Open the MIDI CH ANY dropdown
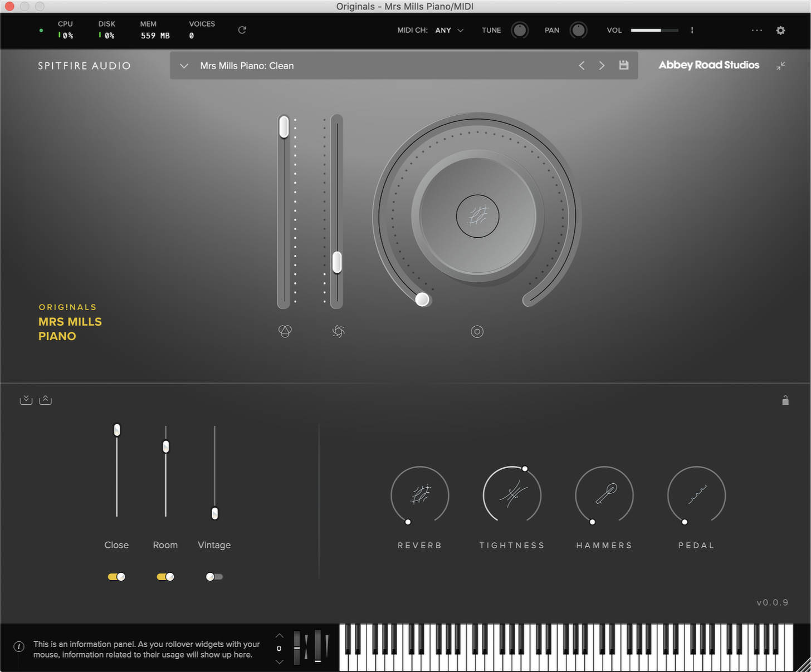811x672 pixels. (x=449, y=30)
